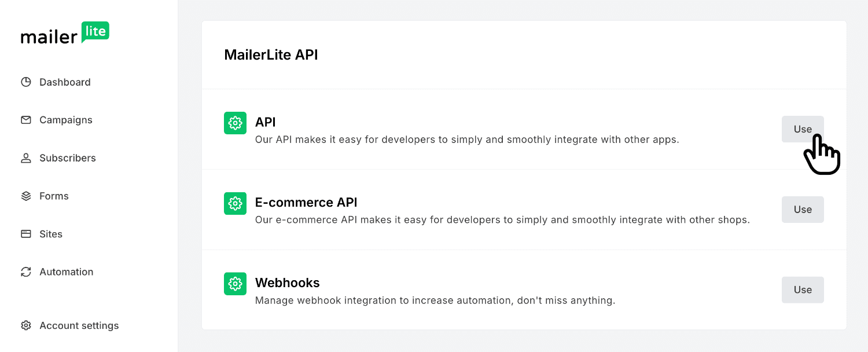Click the API row title
868x352 pixels.
[266, 122]
